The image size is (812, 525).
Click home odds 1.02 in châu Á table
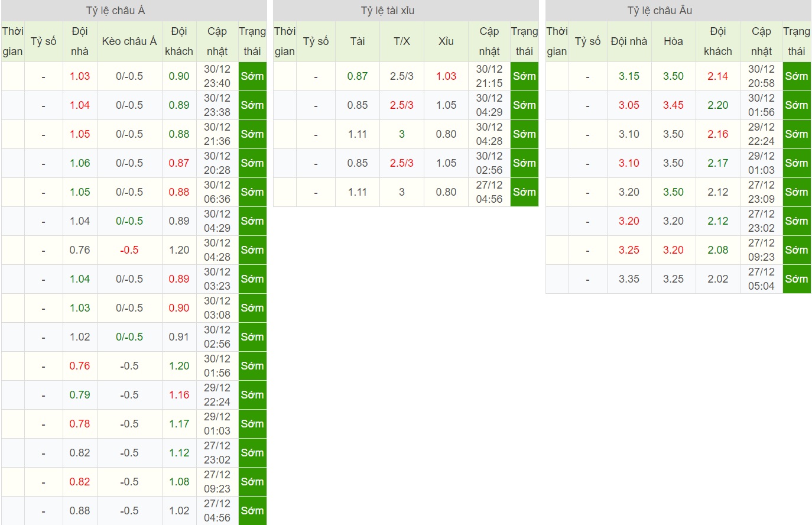(x=80, y=337)
